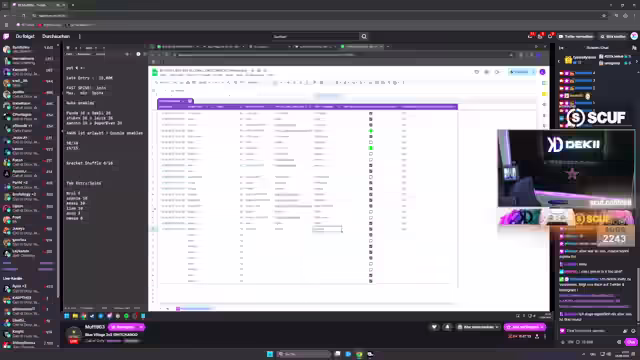Click the 'Turbo vermeiden' ad-free button

576,36
